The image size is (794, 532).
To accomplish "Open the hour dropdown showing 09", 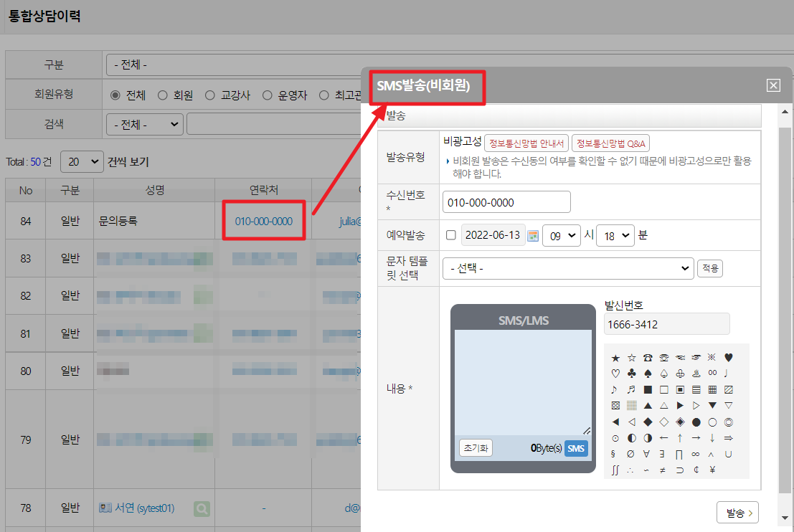I will pyautogui.click(x=561, y=236).
